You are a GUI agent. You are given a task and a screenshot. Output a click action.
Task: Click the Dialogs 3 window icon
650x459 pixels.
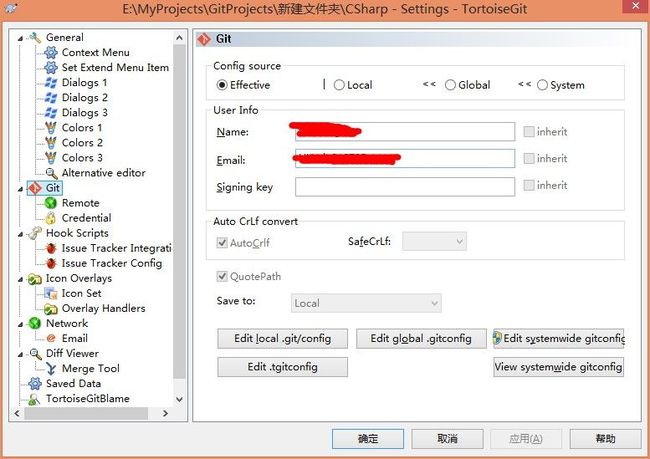tap(51, 113)
